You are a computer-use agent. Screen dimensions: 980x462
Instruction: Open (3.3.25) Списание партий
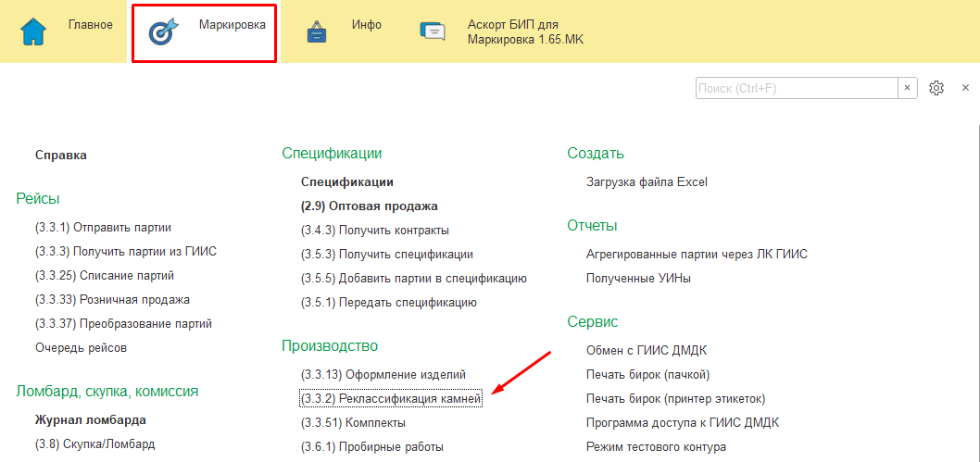tap(105, 275)
